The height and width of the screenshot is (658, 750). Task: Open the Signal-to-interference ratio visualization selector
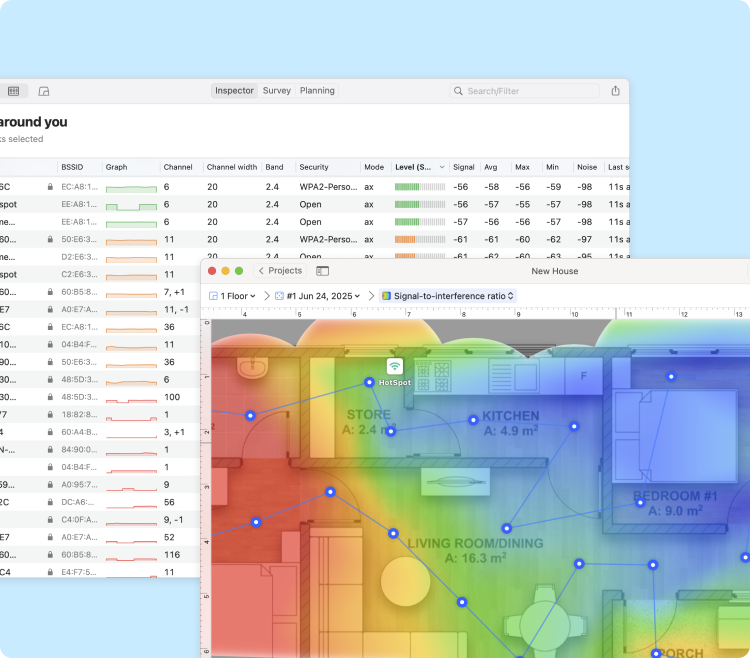(x=448, y=296)
